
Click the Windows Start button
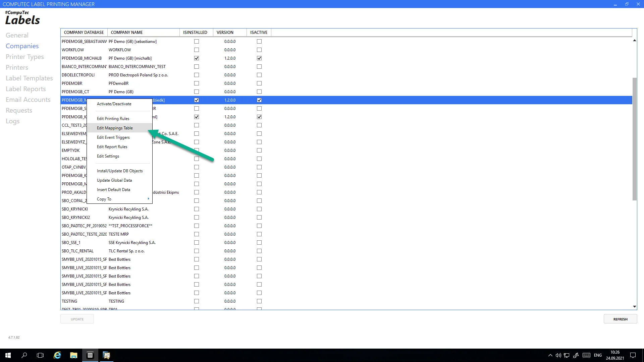click(8, 355)
